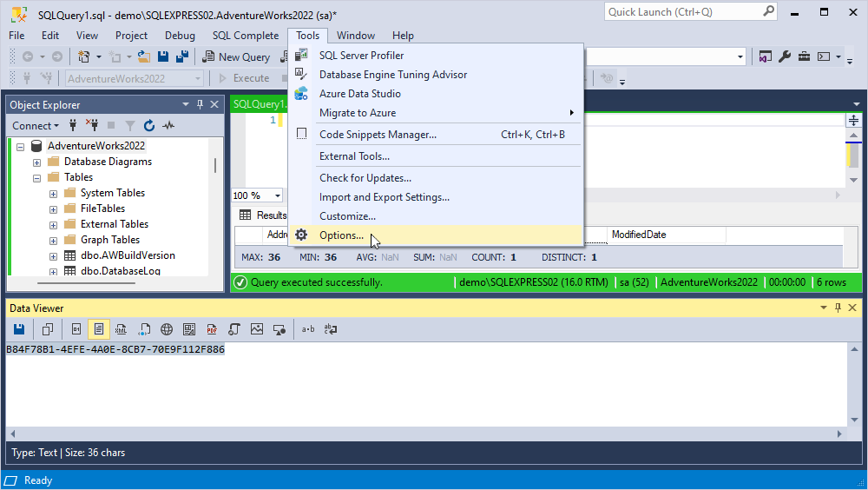Toggle show whitespace a·b icon
Image resolution: width=868 pixels, height=490 pixels.
coord(308,329)
